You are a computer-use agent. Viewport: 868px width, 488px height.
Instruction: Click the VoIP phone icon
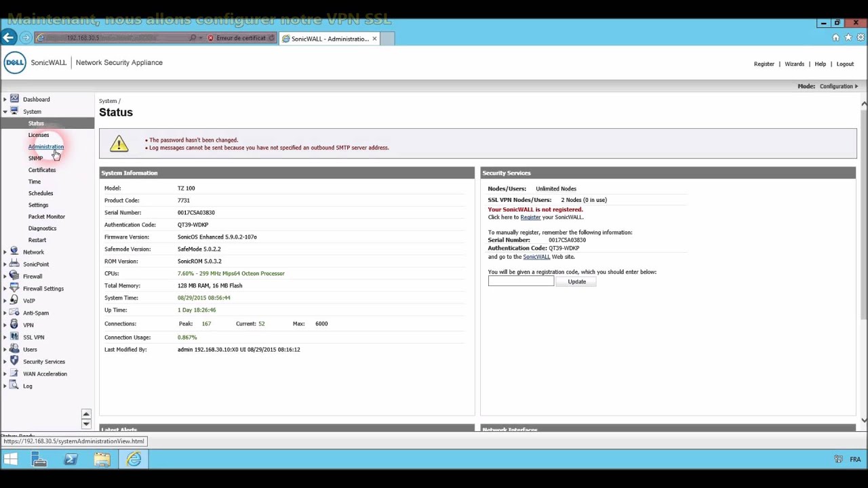click(14, 300)
